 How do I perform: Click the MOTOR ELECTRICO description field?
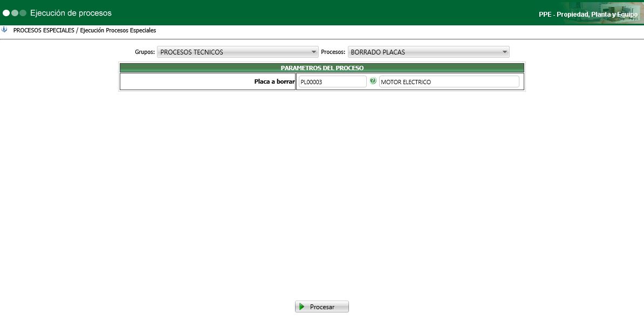click(449, 82)
